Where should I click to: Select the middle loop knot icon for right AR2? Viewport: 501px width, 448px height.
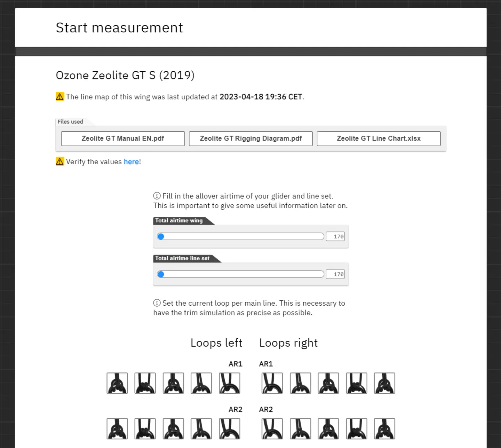pyautogui.click(x=328, y=429)
